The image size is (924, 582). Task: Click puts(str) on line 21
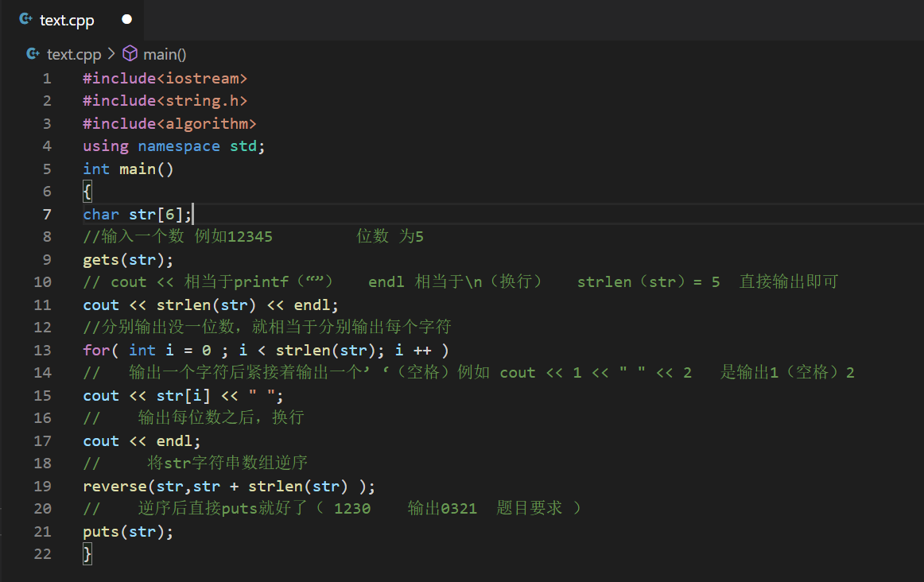click(x=127, y=532)
